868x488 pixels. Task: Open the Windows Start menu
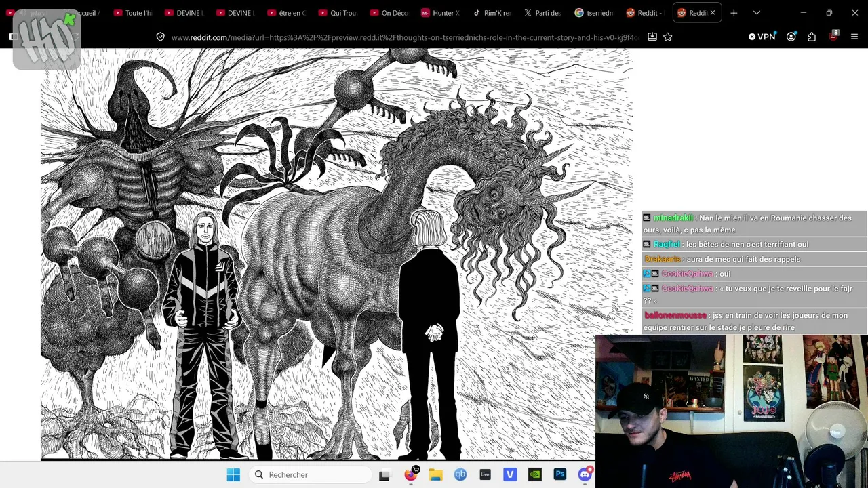[x=233, y=474]
